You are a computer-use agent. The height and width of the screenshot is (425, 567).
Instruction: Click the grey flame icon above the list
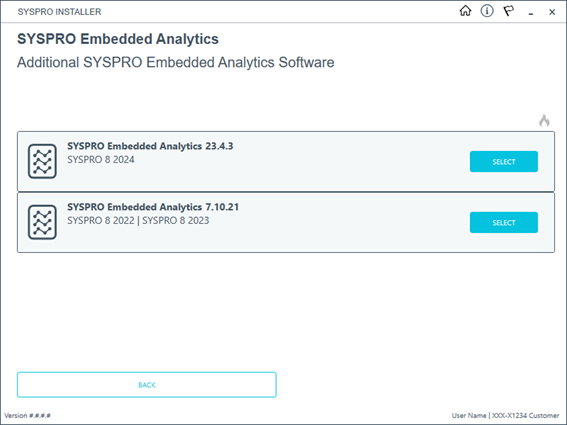pos(544,120)
